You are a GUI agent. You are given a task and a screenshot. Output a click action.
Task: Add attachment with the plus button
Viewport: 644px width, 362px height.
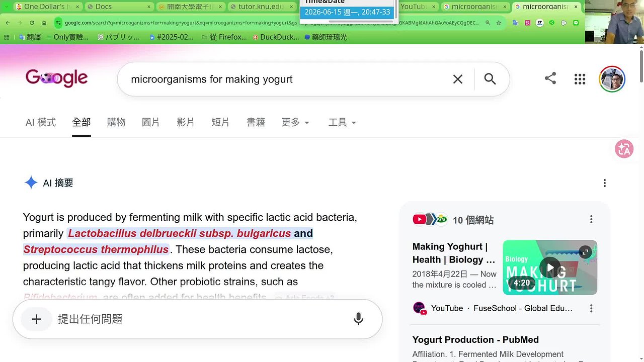[x=36, y=319]
